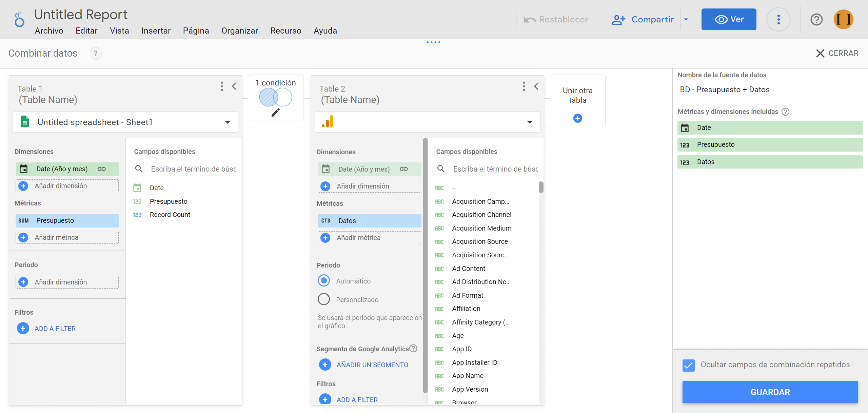The height and width of the screenshot is (413, 868).
Task: Select the Automático period radio button
Action: (324, 281)
